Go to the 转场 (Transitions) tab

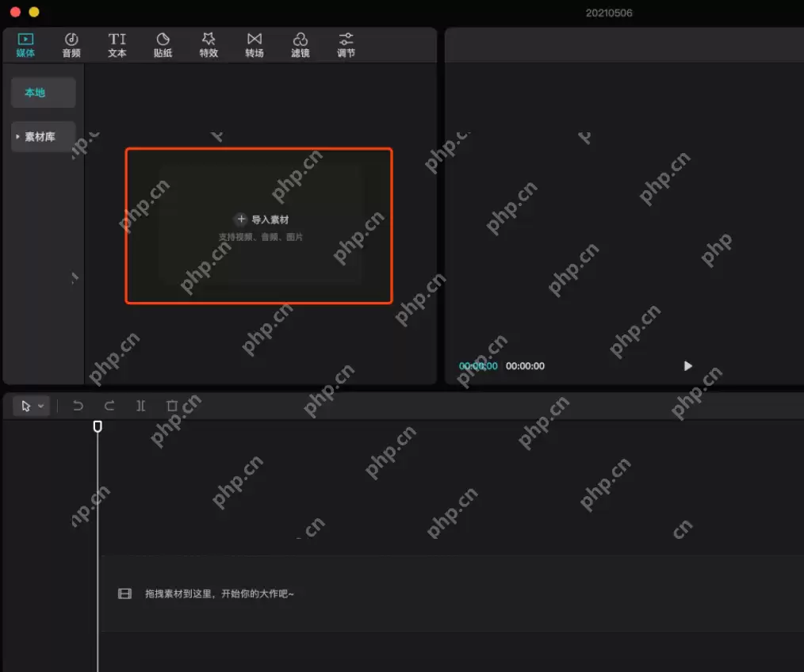click(254, 45)
